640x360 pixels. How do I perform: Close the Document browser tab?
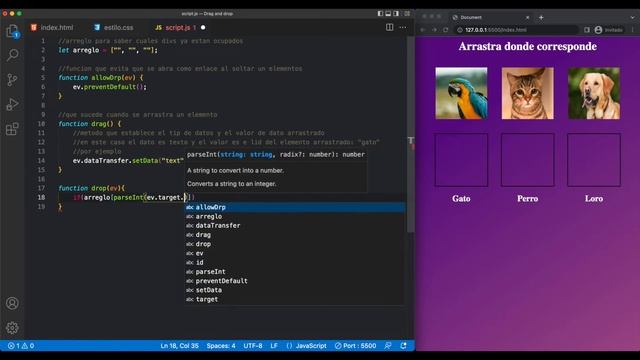[x=527, y=17]
